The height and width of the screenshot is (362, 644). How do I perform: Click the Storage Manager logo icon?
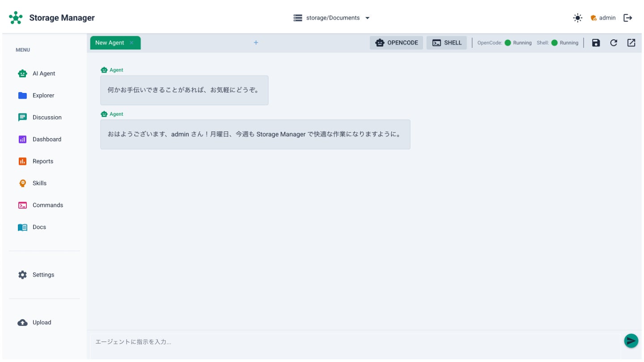(x=16, y=18)
